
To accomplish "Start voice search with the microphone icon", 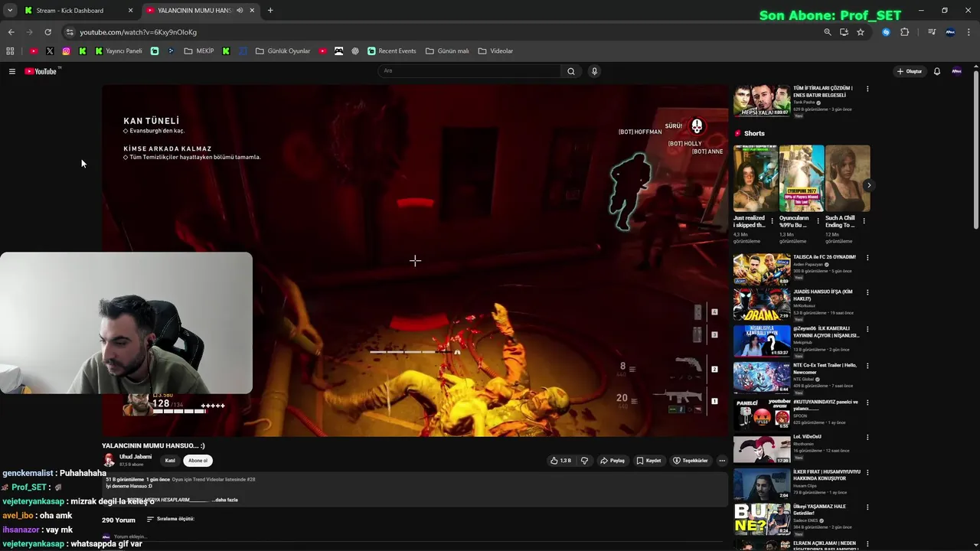I will [594, 71].
